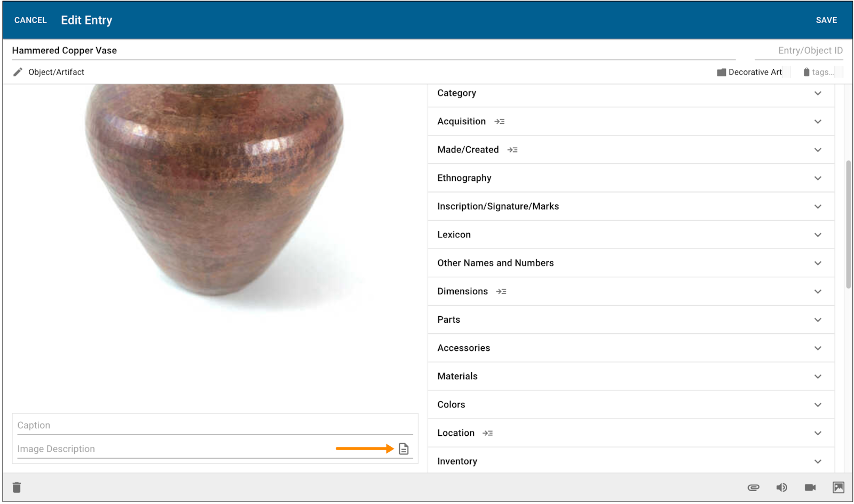Expand the Ethnography section chevron
This screenshot has width=854, height=504.
[818, 178]
